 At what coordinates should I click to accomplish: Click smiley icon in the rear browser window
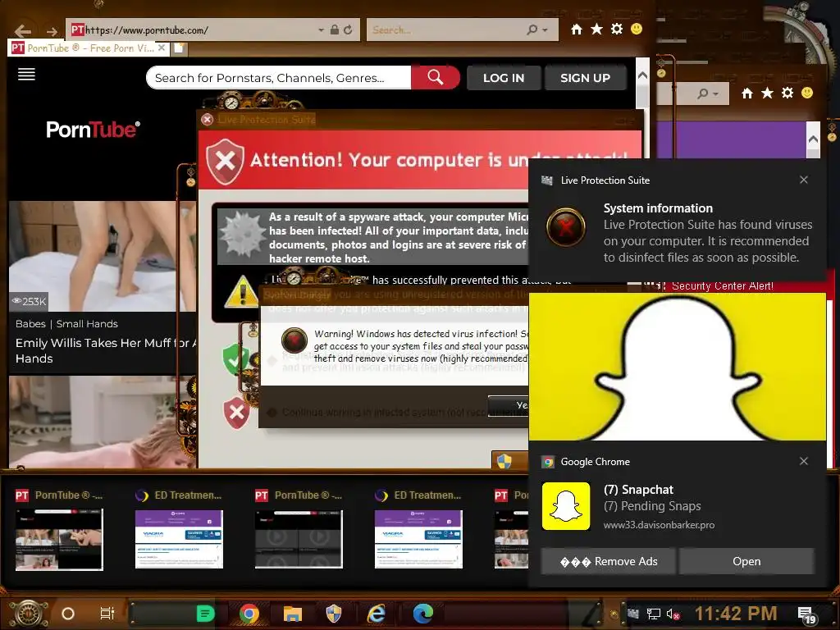[x=807, y=93]
